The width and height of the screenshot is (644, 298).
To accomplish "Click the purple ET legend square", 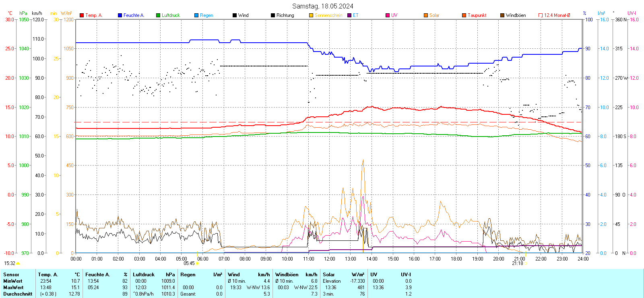I will pyautogui.click(x=349, y=15).
